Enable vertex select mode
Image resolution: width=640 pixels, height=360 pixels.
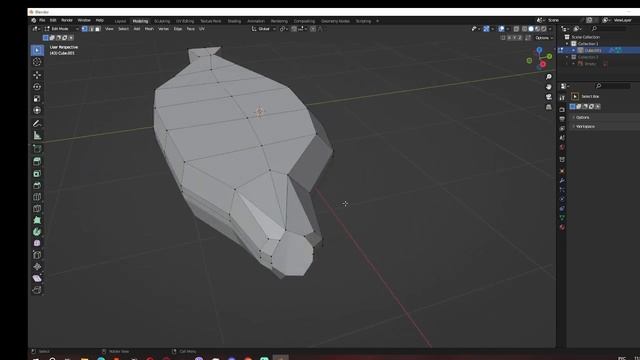(x=84, y=29)
